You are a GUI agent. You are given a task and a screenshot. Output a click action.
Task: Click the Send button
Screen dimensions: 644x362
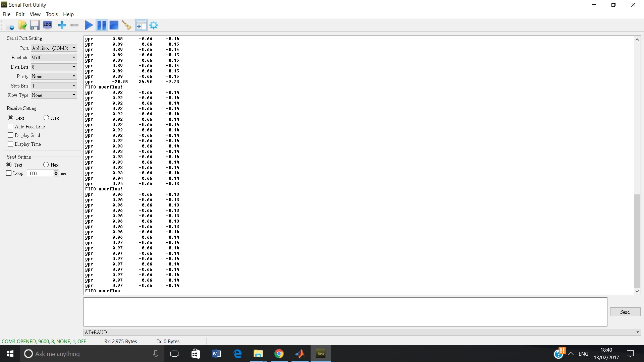625,312
